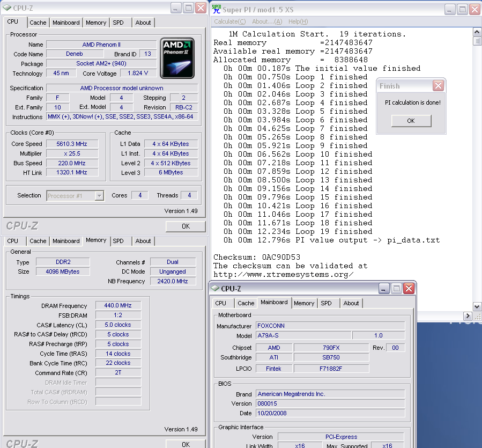The height and width of the screenshot is (448, 482).
Task: Open Mainboard tab in top CPU-Z window
Action: coord(66,23)
